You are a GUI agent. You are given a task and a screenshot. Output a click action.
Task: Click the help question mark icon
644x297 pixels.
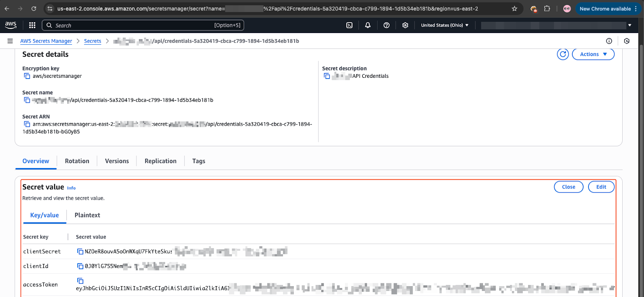click(386, 25)
